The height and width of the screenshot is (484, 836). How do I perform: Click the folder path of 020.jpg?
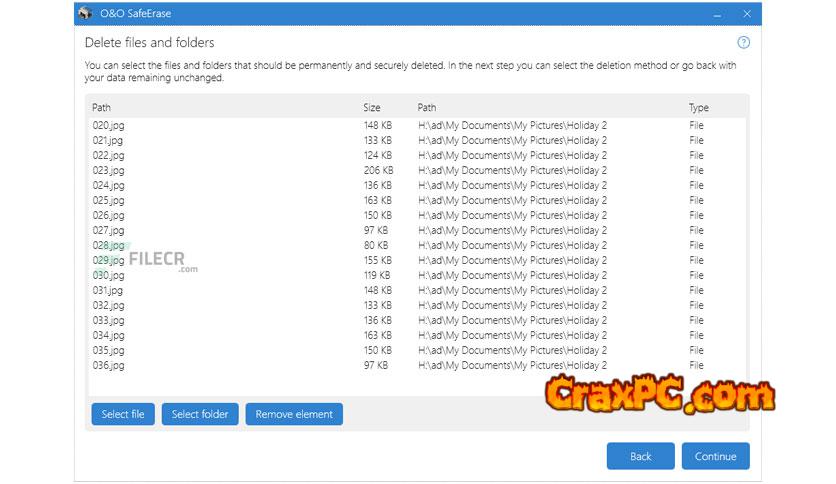512,125
